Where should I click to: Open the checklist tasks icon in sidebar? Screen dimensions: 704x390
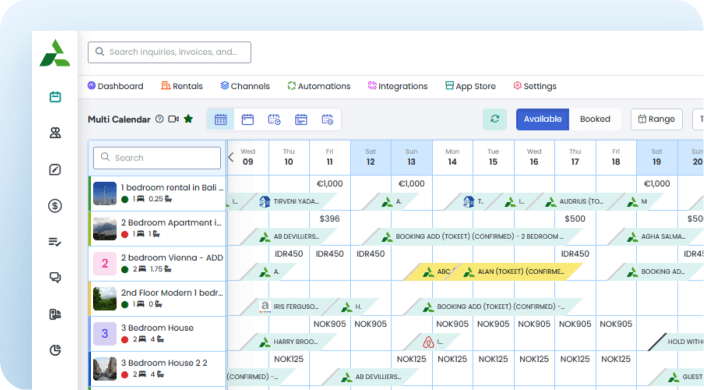coord(55,242)
